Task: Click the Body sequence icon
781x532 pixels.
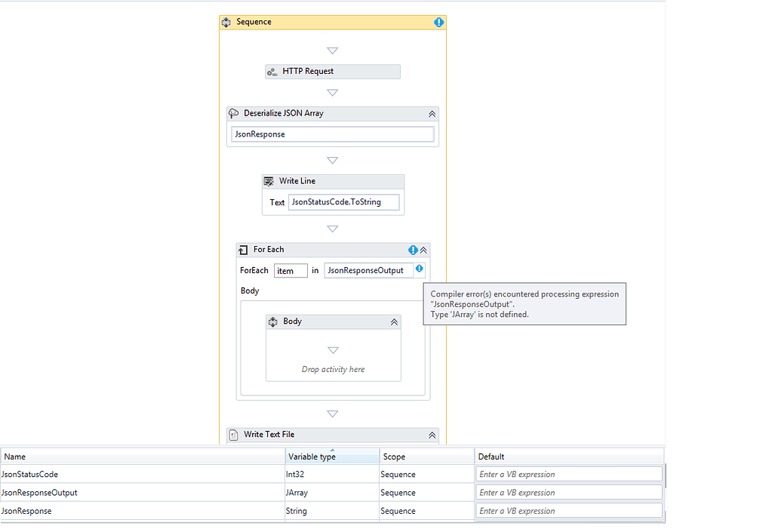Action: (272, 321)
